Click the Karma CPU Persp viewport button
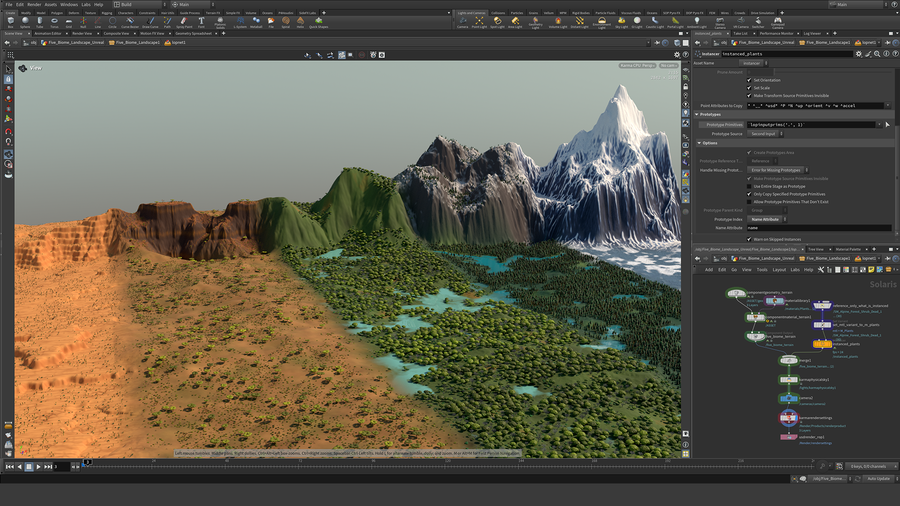Image resolution: width=900 pixels, height=506 pixels. (637, 65)
